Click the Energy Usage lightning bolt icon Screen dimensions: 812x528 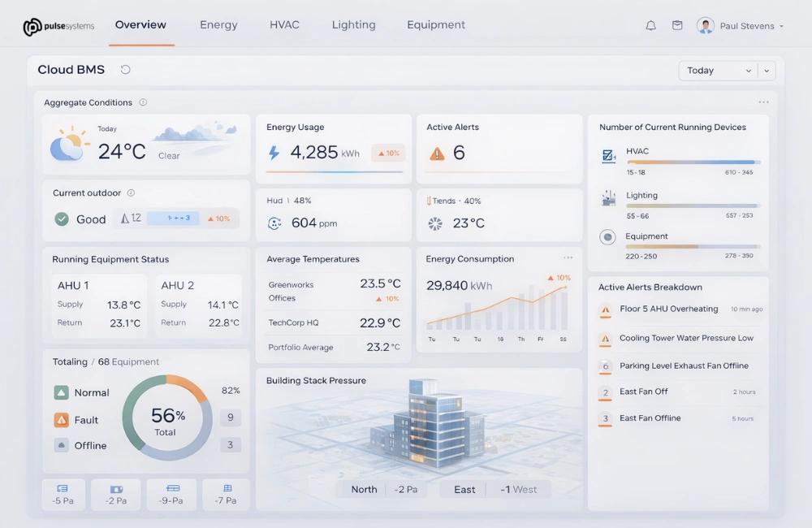(x=274, y=153)
